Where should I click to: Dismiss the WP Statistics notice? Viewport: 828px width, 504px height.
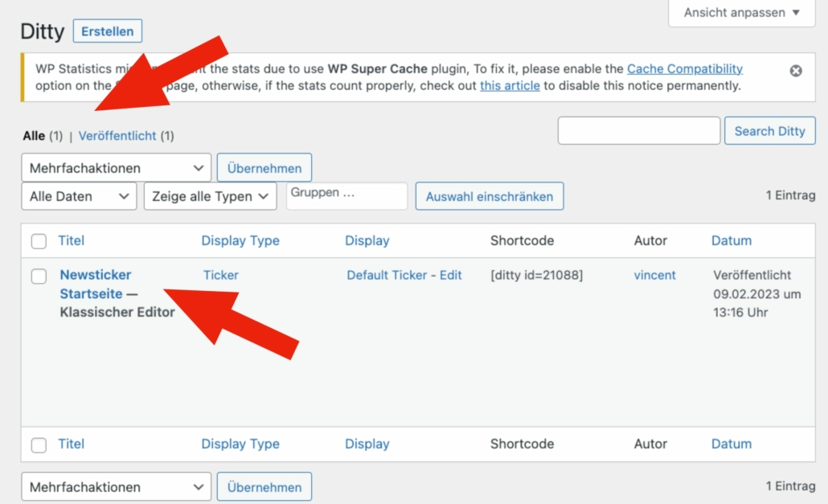[795, 71]
